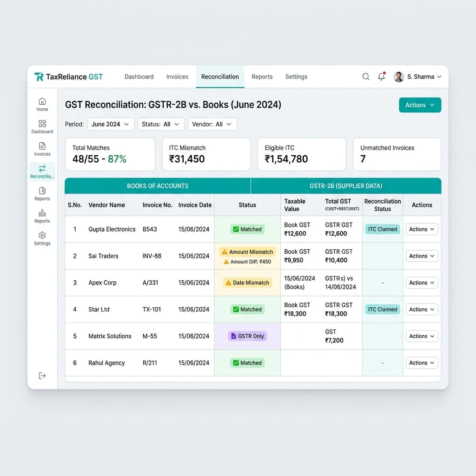Click the Date Mismatch warning badge
This screenshot has height=476, width=476.
[x=247, y=283]
